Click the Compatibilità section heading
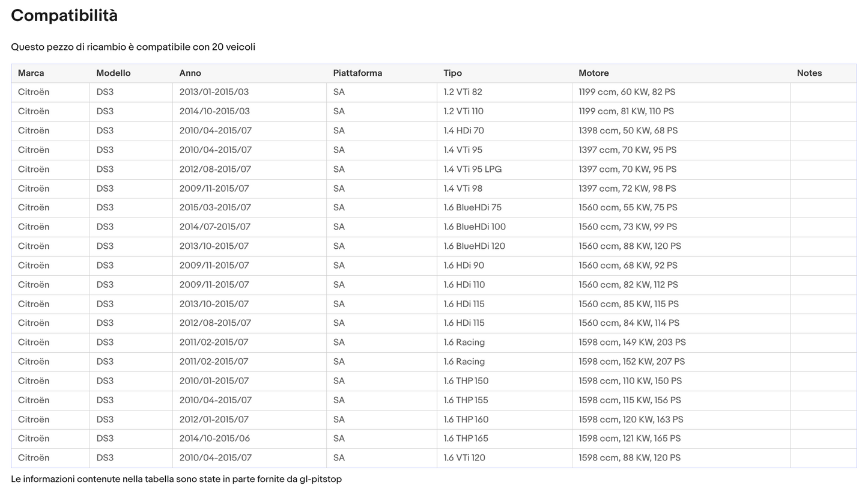 tap(64, 16)
